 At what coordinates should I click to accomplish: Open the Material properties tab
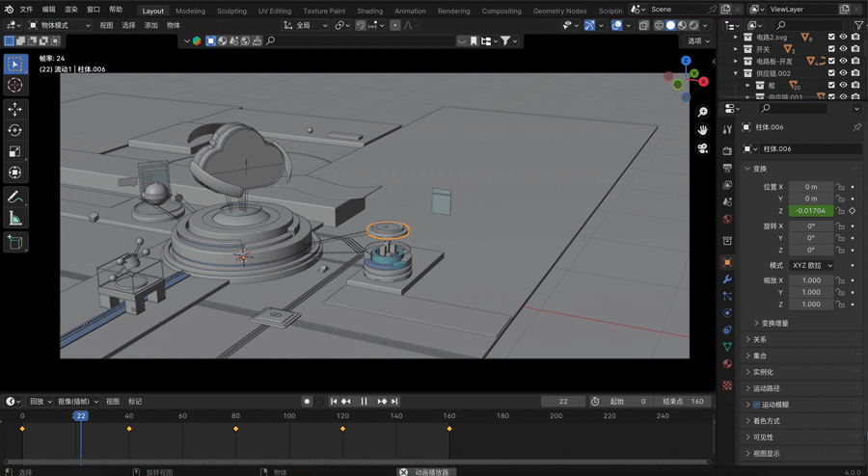coord(727,364)
